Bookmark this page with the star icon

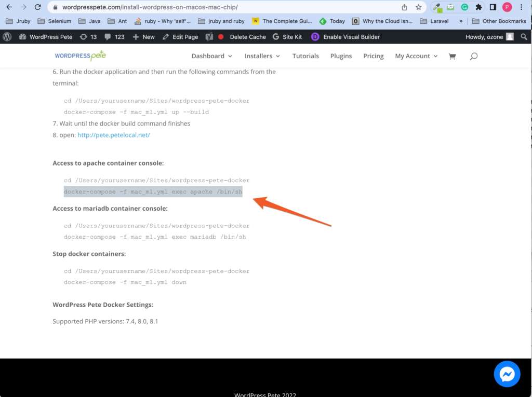[x=418, y=7]
